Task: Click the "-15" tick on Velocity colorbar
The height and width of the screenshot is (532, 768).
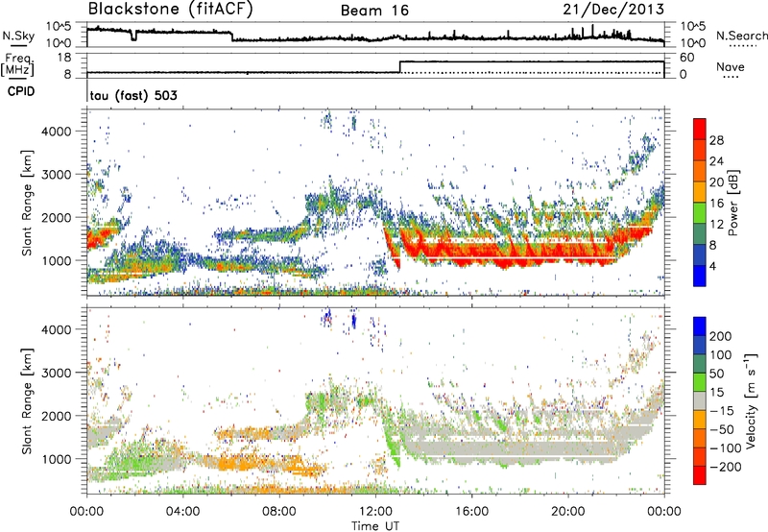Action: click(x=721, y=411)
